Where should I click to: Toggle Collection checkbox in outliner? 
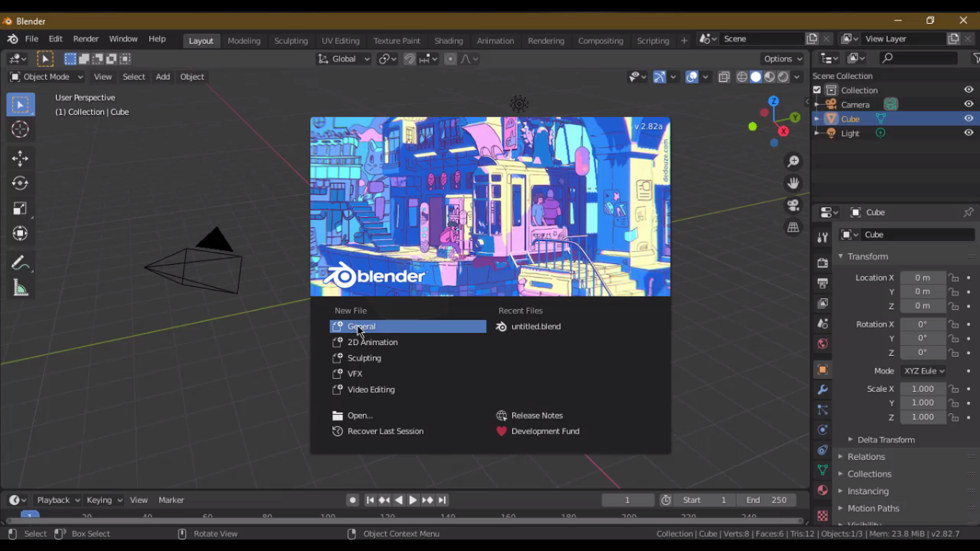816,90
